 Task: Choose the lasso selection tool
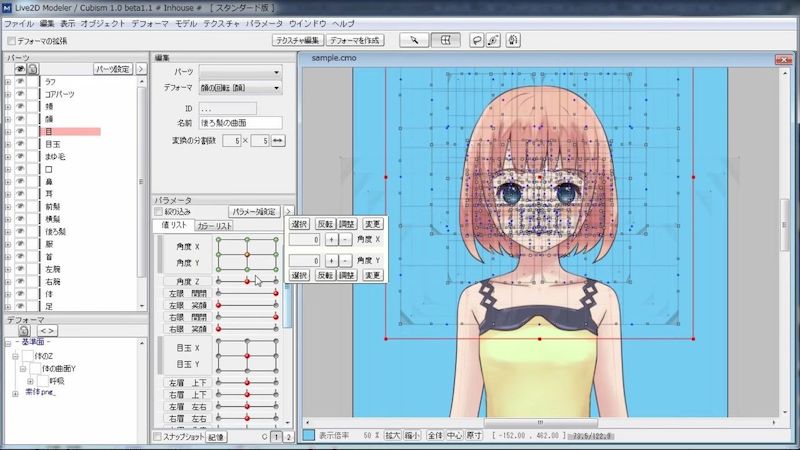(476, 40)
